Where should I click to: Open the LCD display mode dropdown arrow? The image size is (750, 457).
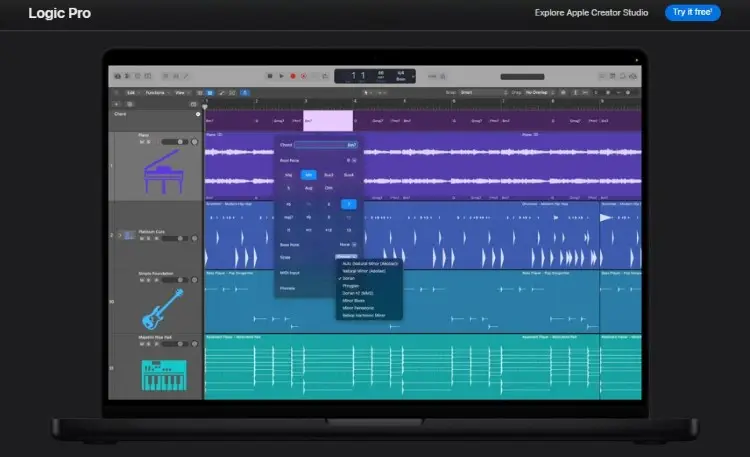413,76
